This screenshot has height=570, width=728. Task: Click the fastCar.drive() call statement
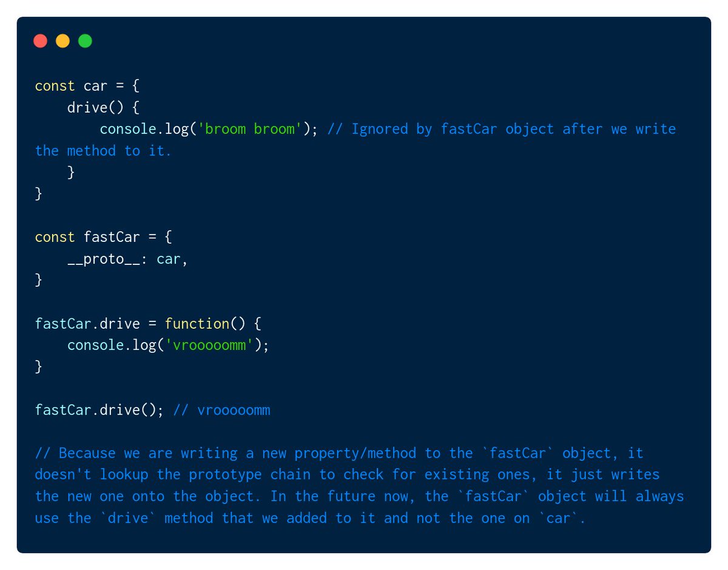99,411
